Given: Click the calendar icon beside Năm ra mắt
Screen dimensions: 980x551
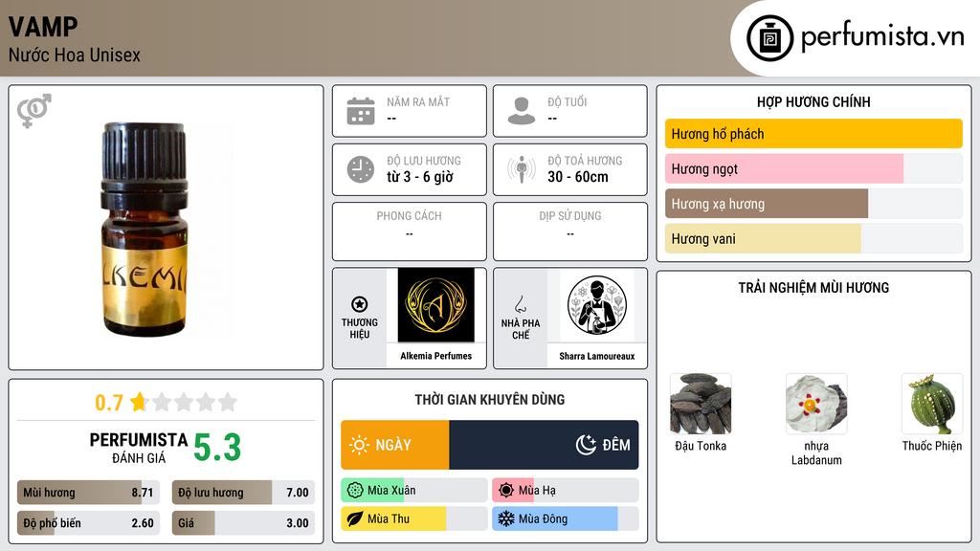Looking at the screenshot, I should click(x=361, y=111).
